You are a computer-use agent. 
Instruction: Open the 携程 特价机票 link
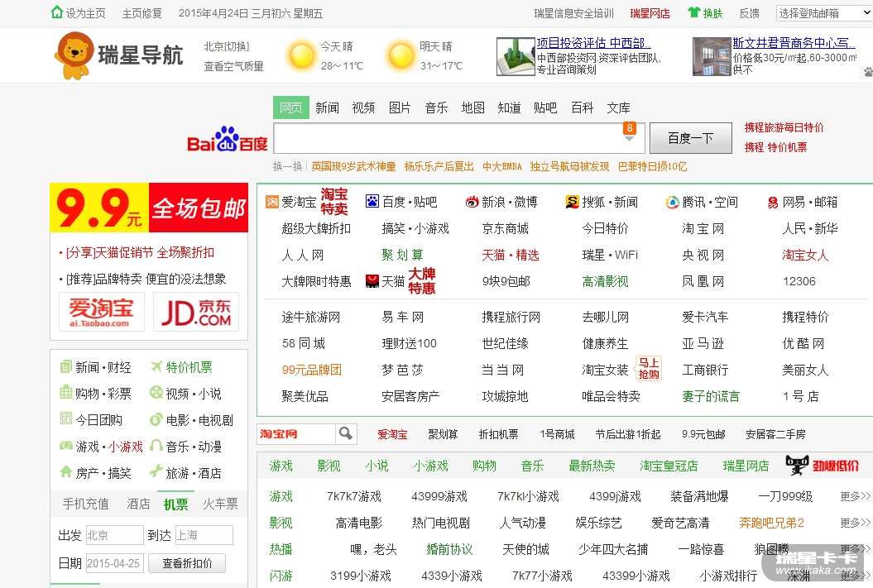[775, 147]
